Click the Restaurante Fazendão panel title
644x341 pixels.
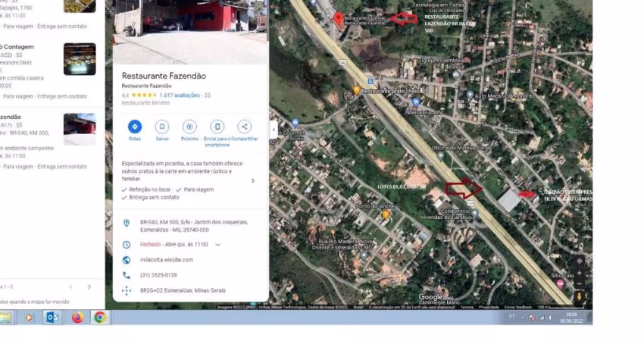pos(164,76)
